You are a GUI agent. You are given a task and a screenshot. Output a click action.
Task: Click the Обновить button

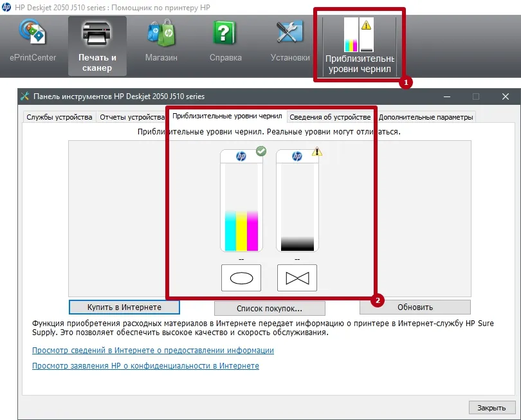[415, 307]
